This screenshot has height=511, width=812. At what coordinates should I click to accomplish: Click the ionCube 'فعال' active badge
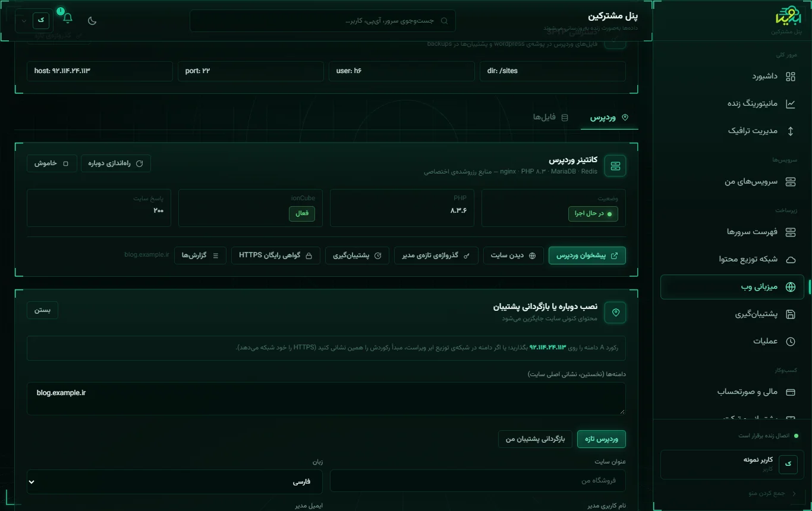(x=302, y=213)
